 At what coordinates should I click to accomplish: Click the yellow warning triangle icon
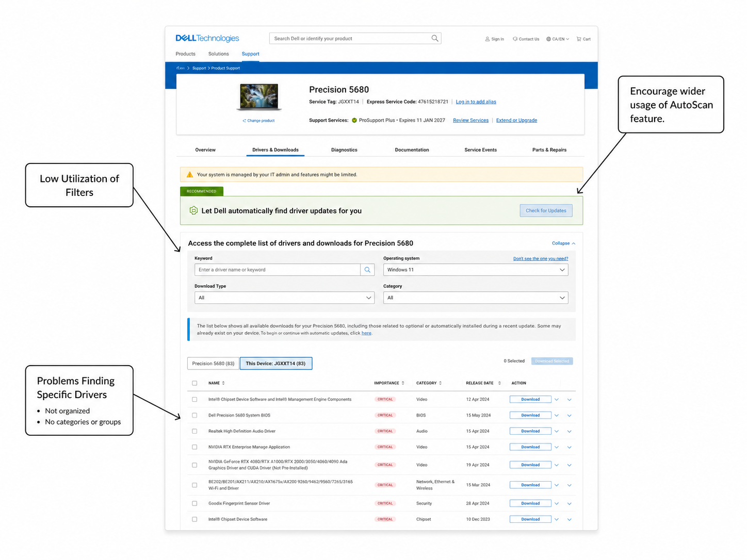click(190, 174)
